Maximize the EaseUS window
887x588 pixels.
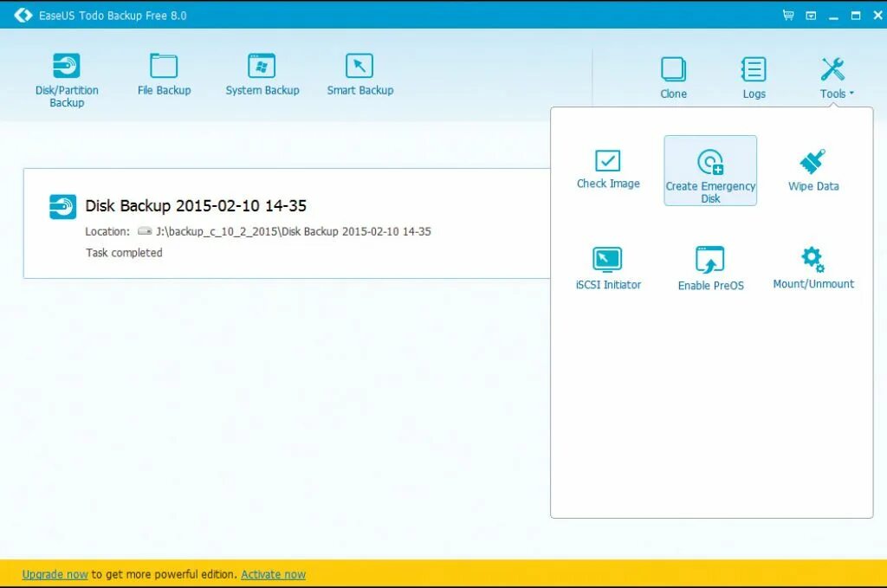pyautogui.click(x=856, y=16)
